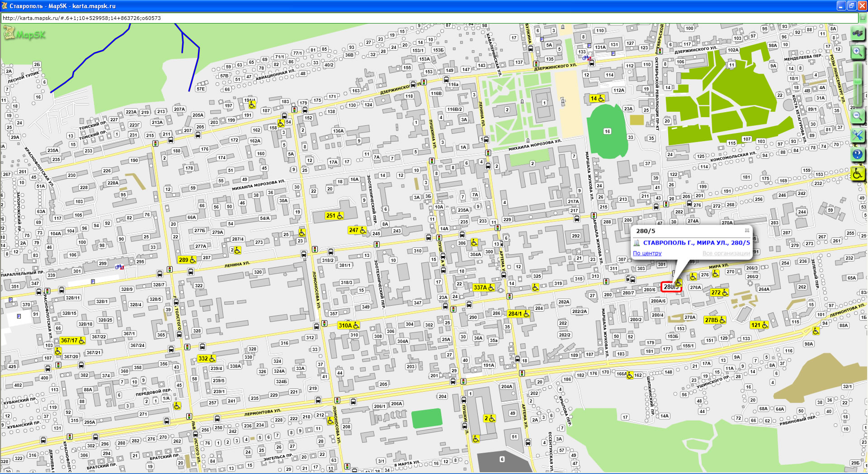Viewport: 868px width, 474px height.
Task: Select building label 381/1
Action: 345,265
